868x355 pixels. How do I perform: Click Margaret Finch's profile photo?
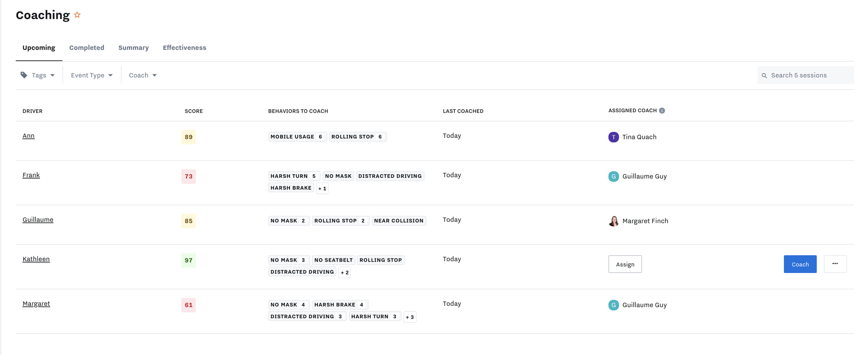pos(613,221)
